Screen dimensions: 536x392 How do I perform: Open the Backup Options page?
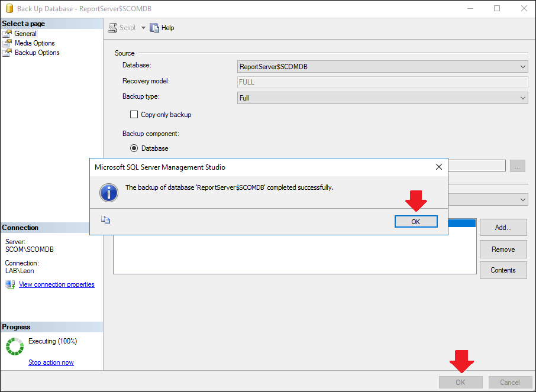pyautogui.click(x=37, y=53)
